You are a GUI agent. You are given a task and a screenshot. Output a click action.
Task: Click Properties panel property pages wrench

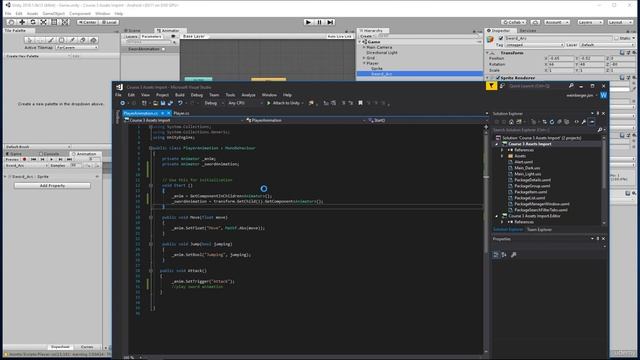513,255
